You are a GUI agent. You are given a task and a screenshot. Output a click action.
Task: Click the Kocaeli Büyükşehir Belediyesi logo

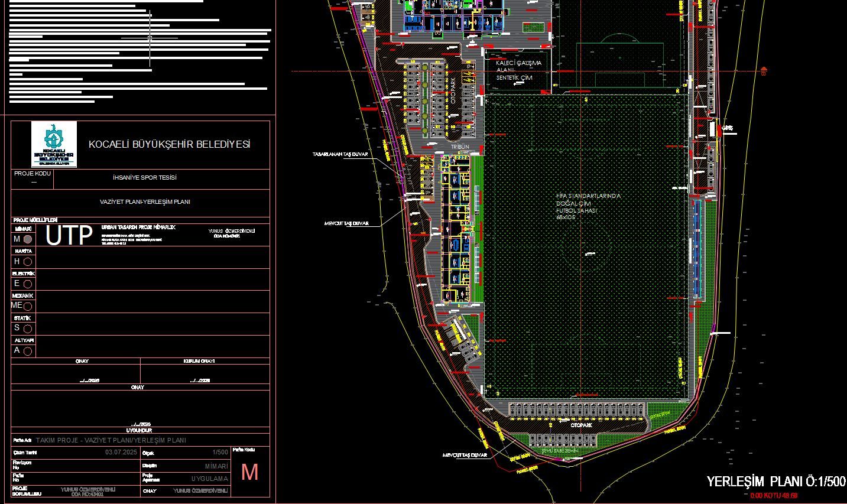pos(54,144)
